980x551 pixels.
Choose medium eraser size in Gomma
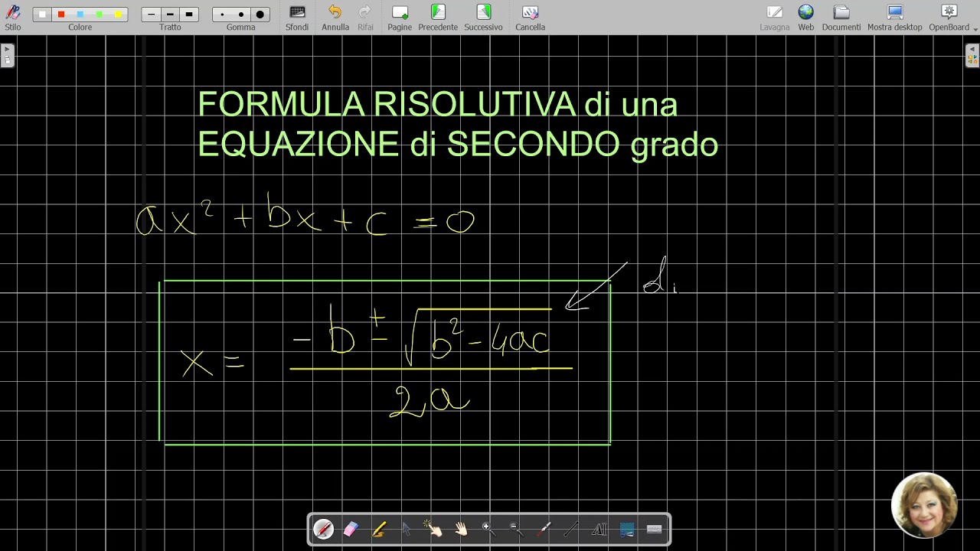pyautogui.click(x=240, y=14)
